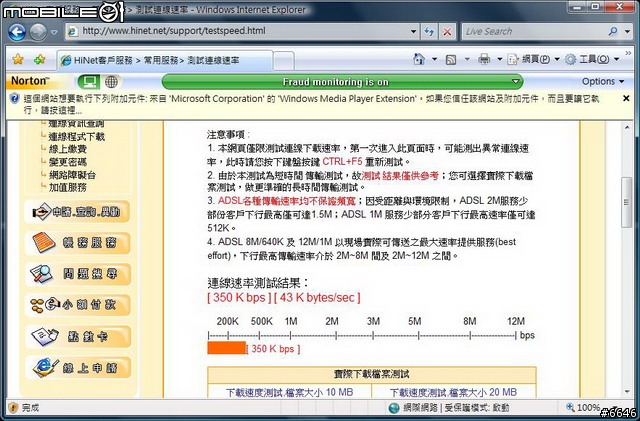Click the Home page icon
640x421 pixels.
pyautogui.click(x=419, y=59)
